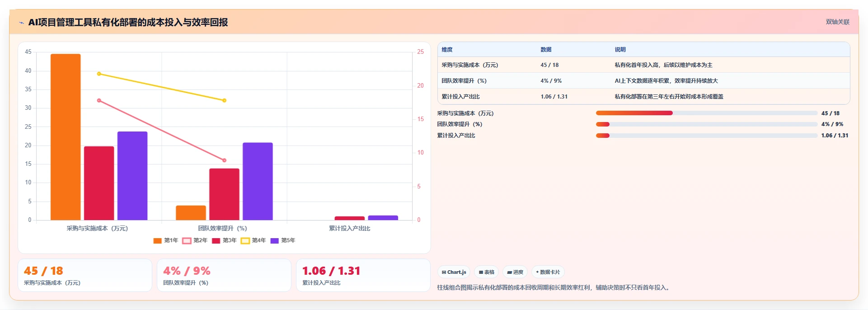Click 45 / 18 value beside progress bar
The image size is (868, 310).
830,113
